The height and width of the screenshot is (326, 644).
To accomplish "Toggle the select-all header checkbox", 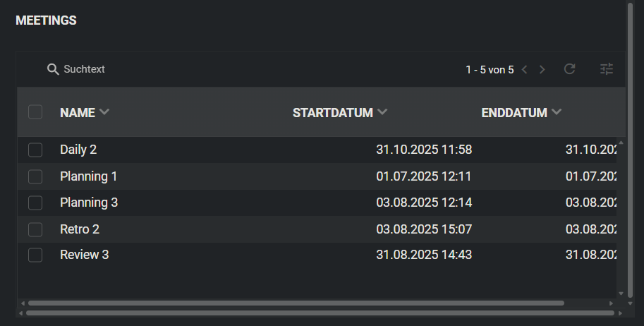I will (35, 112).
